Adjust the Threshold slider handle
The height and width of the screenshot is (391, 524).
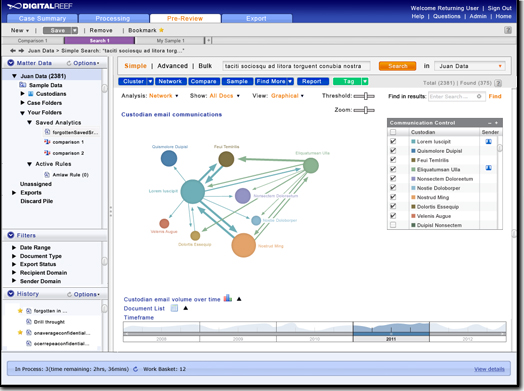click(366, 96)
